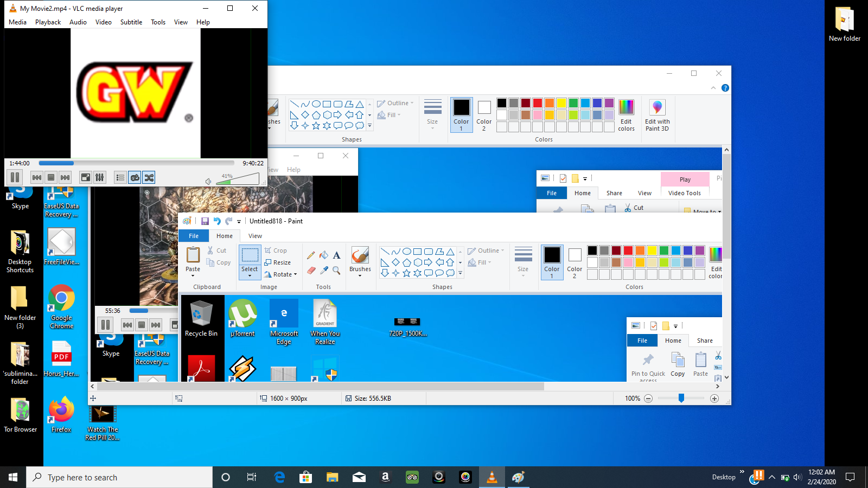Click the taskbar search box
The image size is (868, 488).
pyautogui.click(x=119, y=477)
